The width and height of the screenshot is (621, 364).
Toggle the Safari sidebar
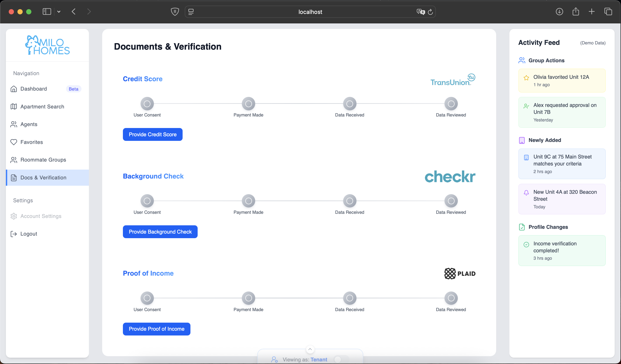(47, 12)
